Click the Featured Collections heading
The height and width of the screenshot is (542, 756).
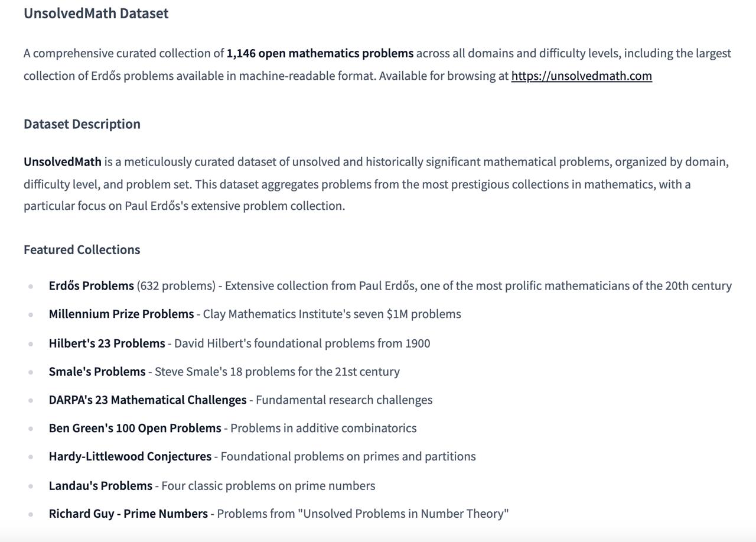coord(82,249)
